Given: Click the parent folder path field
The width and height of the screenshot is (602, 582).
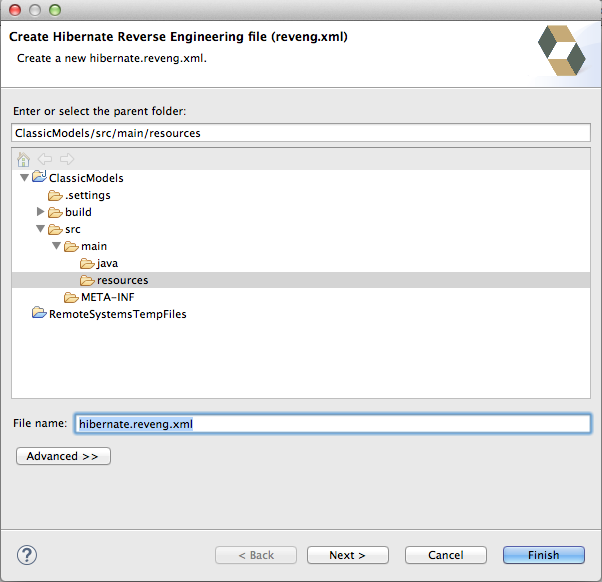Looking at the screenshot, I should (x=301, y=133).
